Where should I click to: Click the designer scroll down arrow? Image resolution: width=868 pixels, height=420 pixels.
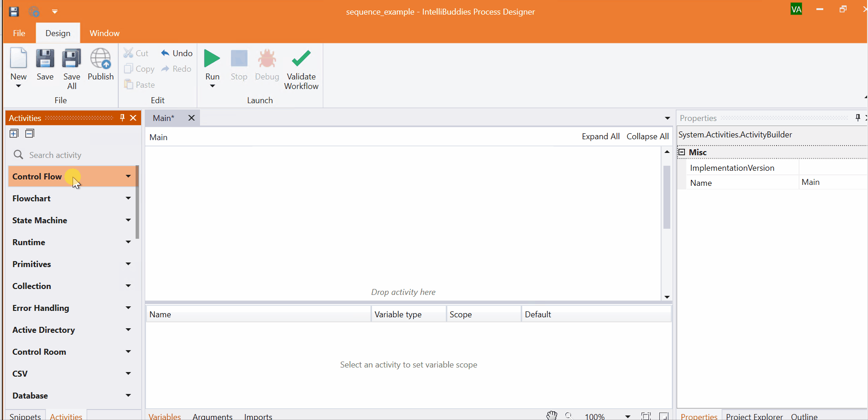667,297
